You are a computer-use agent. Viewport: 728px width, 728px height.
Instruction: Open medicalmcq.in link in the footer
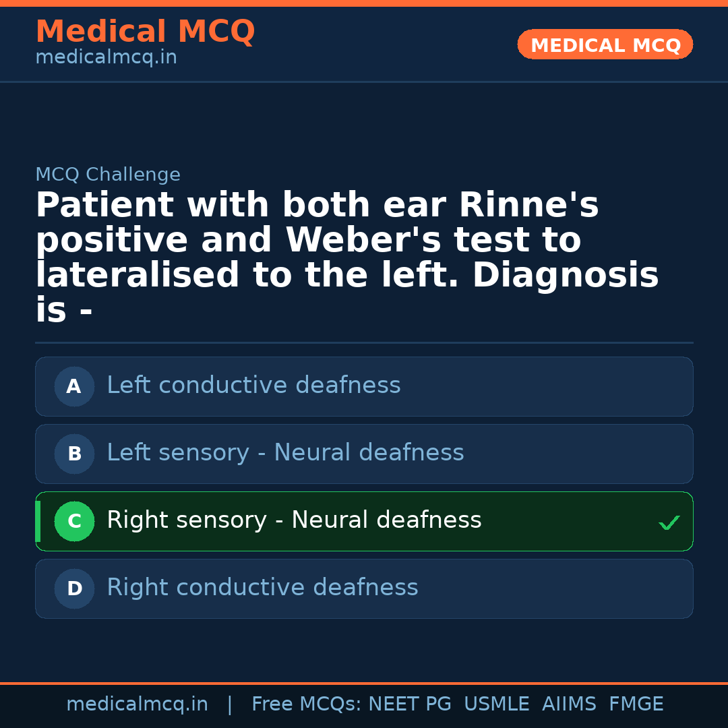[137, 704]
